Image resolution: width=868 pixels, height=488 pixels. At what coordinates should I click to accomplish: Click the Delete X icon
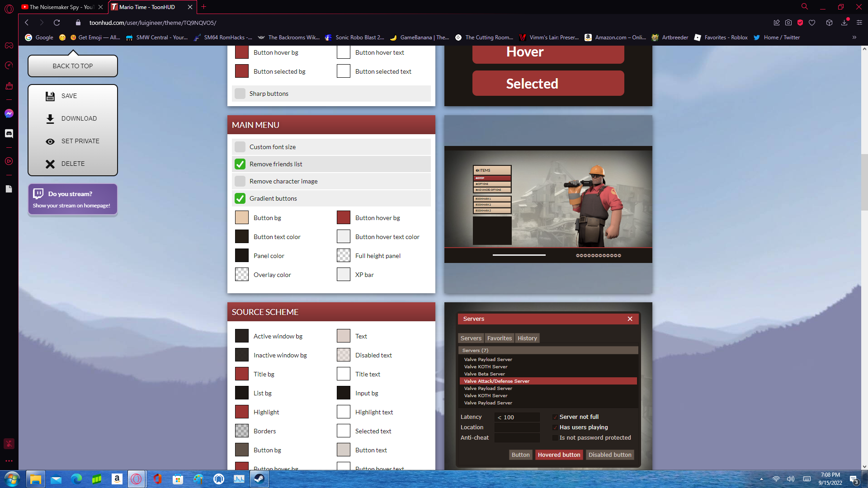(x=50, y=164)
